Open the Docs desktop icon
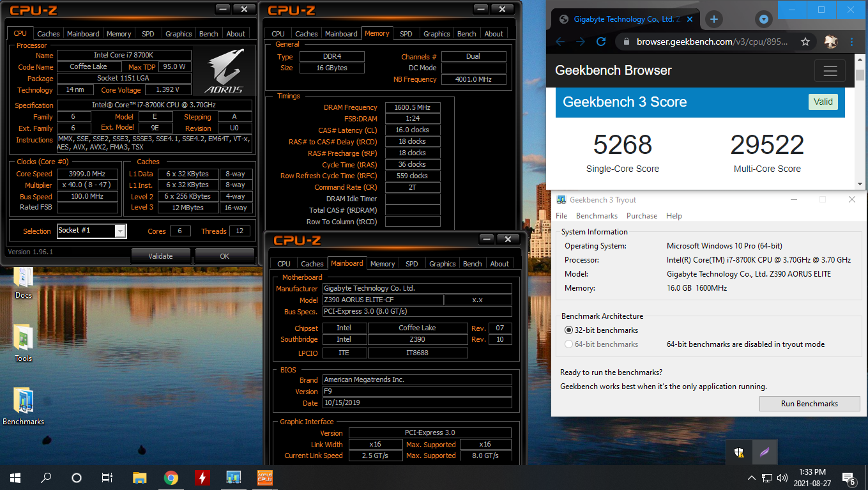 coord(24,282)
